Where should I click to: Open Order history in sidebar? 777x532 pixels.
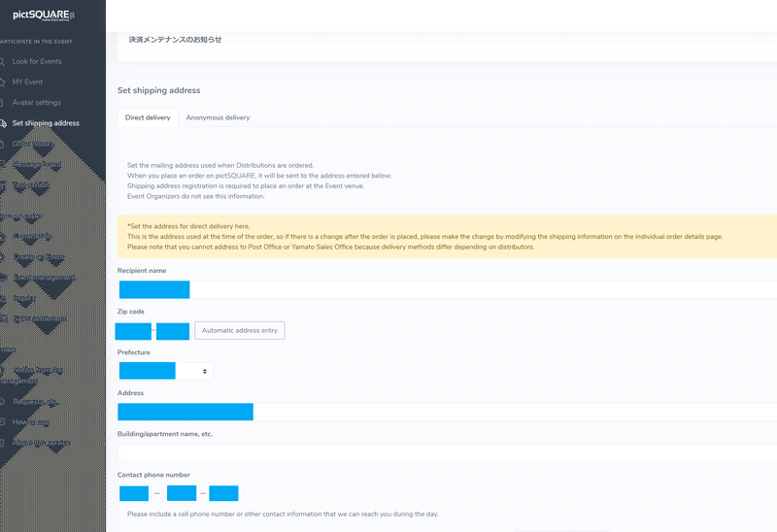(x=33, y=144)
